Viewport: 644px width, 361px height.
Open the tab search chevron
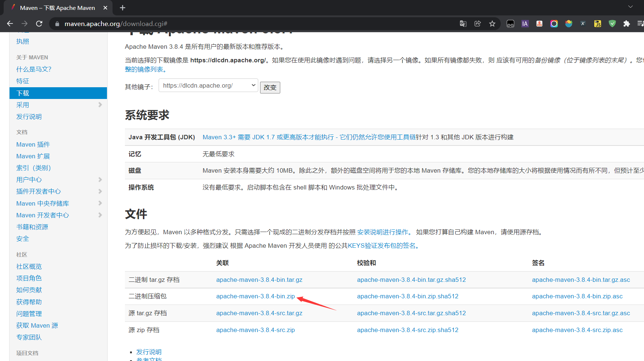pos(630,7)
